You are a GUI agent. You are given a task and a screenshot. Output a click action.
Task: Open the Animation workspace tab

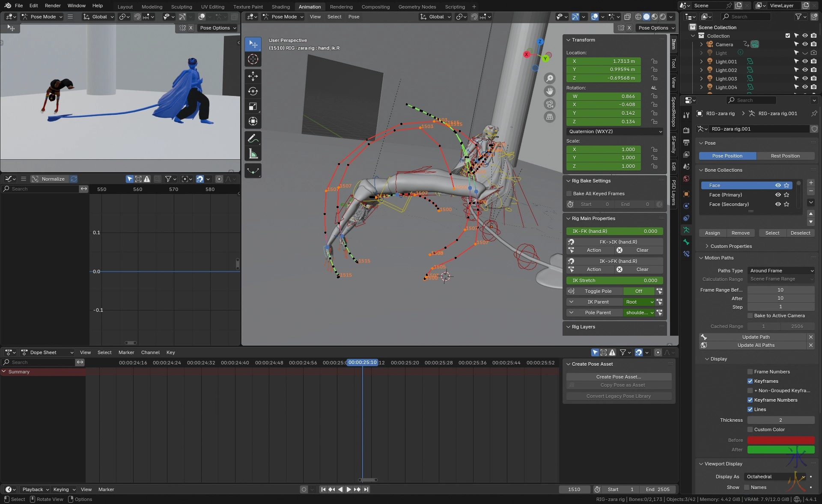(x=310, y=7)
